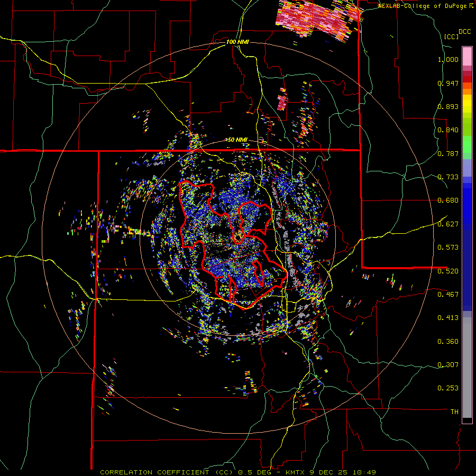Screen dimensions: 476x476
Task: Click the 1.000 value on the color scale
Action: (448, 59)
